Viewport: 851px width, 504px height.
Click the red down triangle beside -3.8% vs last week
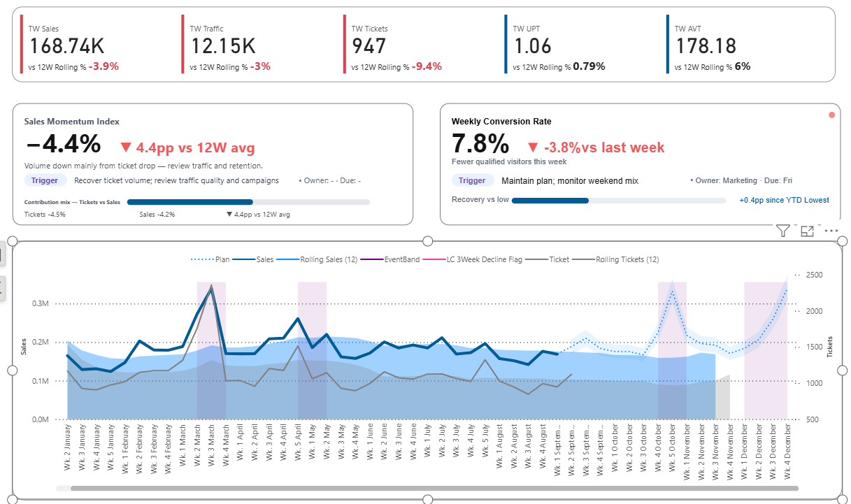pyautogui.click(x=533, y=147)
